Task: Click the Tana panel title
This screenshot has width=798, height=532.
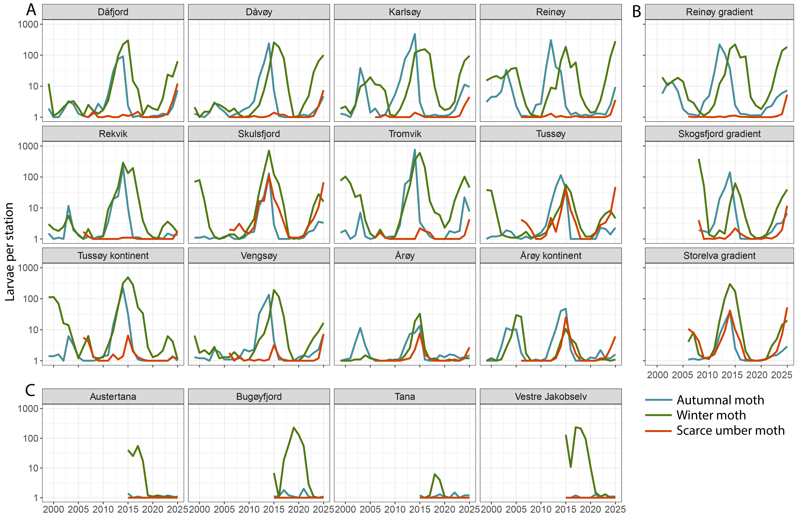Action: pos(405,397)
